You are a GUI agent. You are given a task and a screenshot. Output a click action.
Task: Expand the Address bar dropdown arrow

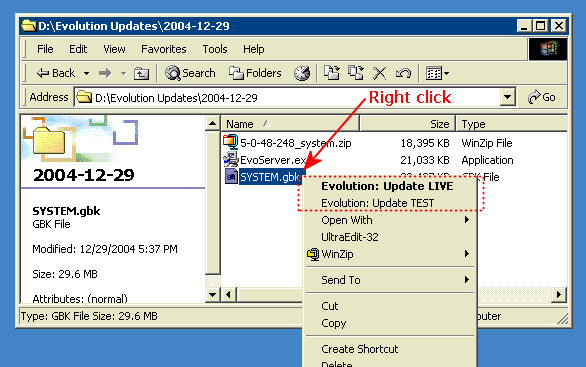click(x=507, y=98)
